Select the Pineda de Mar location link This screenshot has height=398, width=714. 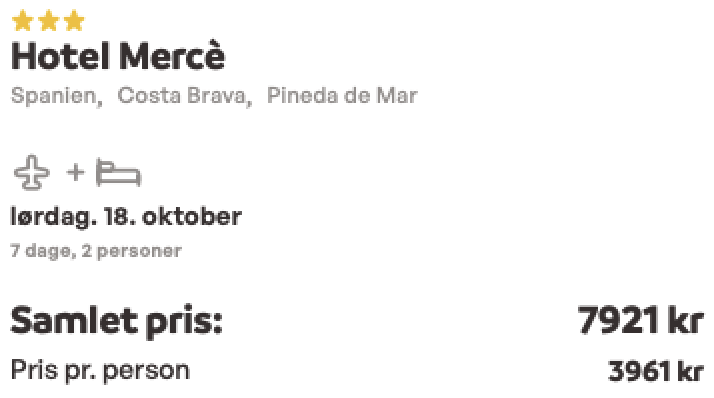coord(342,96)
